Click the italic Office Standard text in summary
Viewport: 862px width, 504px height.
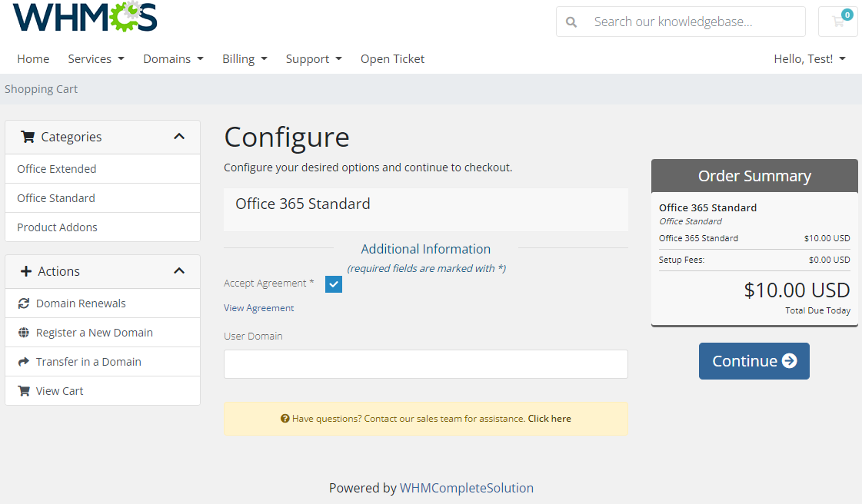click(691, 221)
